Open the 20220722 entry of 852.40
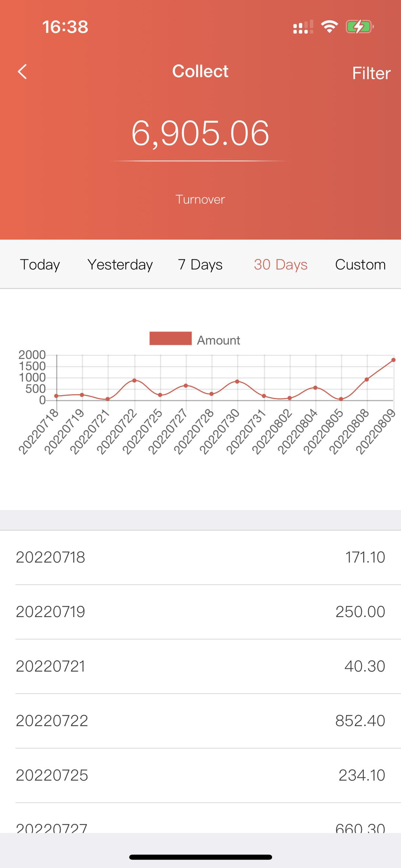 (200, 721)
